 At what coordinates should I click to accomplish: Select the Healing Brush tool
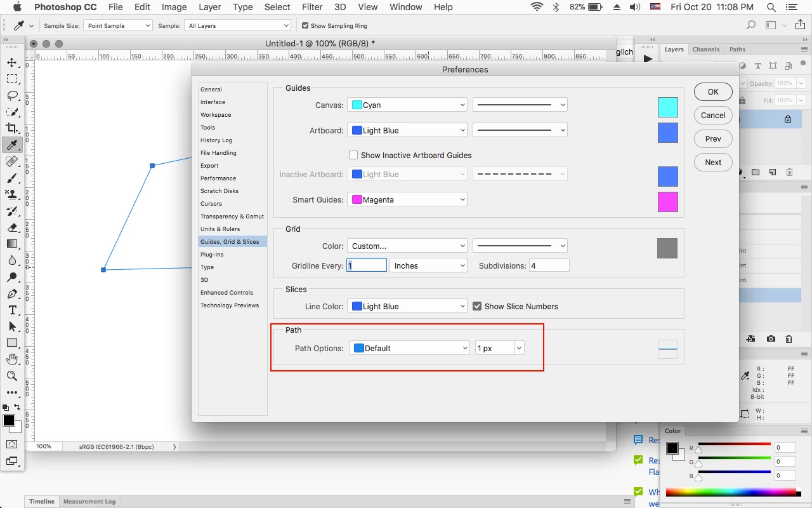point(12,161)
